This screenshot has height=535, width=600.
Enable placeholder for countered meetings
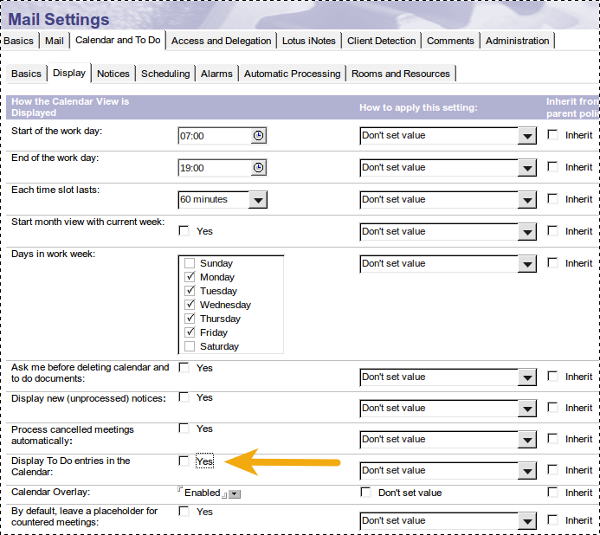pos(184,511)
